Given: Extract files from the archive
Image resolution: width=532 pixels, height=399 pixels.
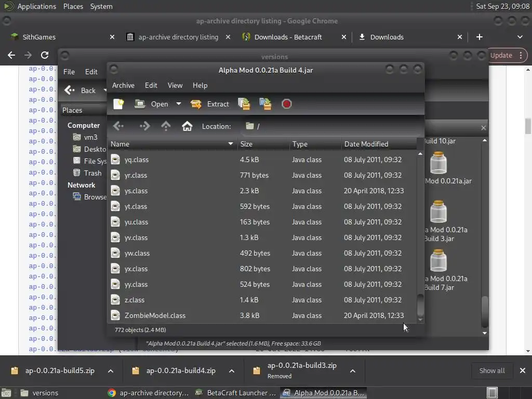Looking at the screenshot, I should coord(210,104).
